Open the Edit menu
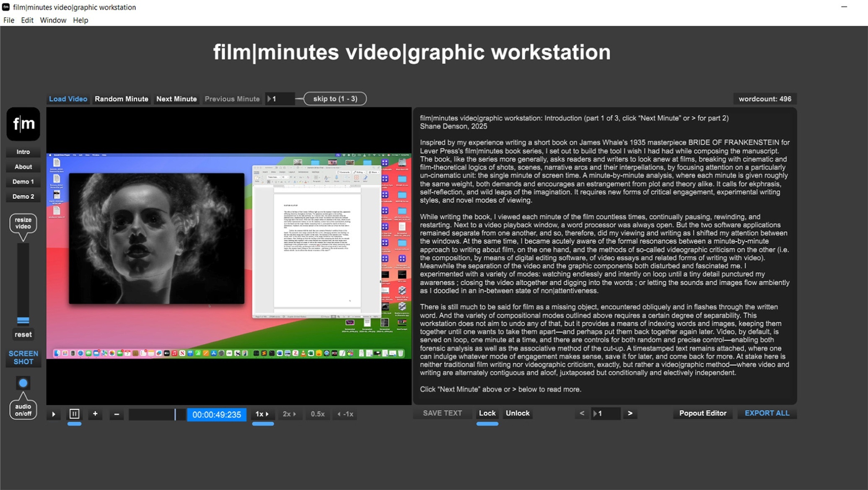The height and width of the screenshot is (490, 868). pos(27,20)
